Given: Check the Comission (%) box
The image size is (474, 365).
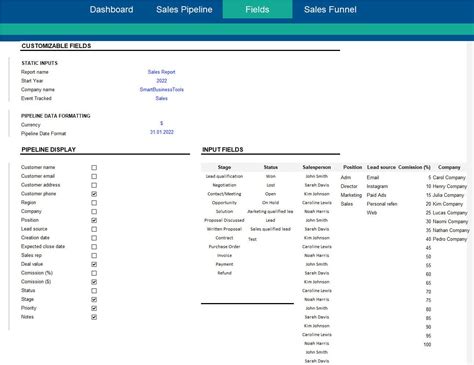Looking at the screenshot, I should click(x=94, y=273).
